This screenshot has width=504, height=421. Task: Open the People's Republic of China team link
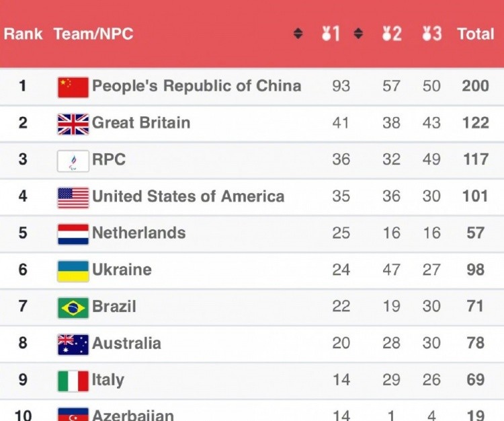[x=197, y=86]
